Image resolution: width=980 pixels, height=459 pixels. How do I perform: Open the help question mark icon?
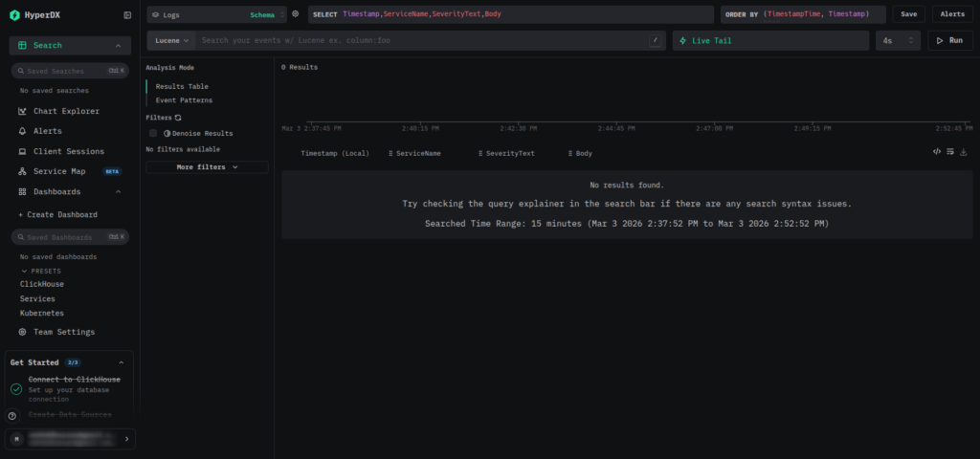tap(12, 416)
